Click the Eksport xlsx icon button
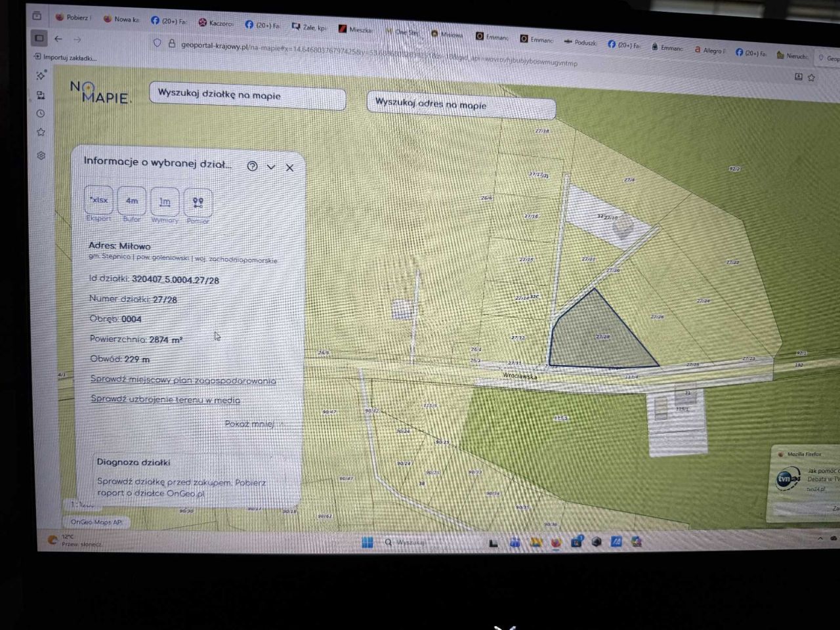This screenshot has width=840, height=630. 98,200
